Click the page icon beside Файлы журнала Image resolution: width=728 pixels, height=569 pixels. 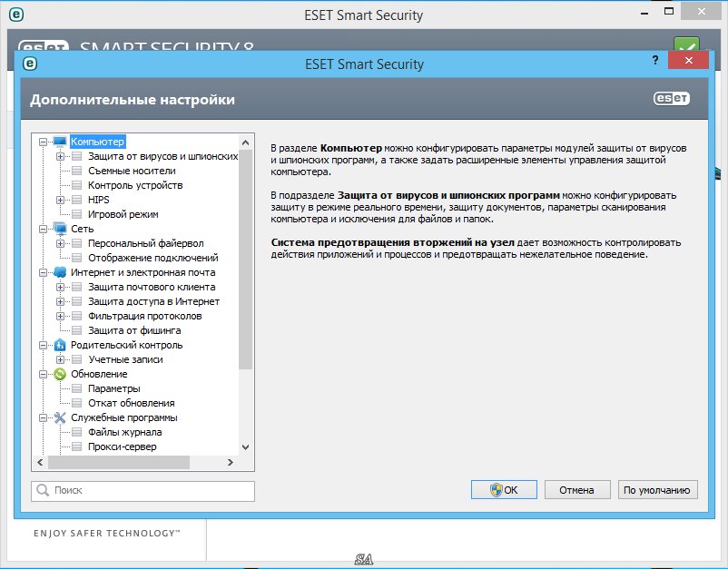click(77, 432)
